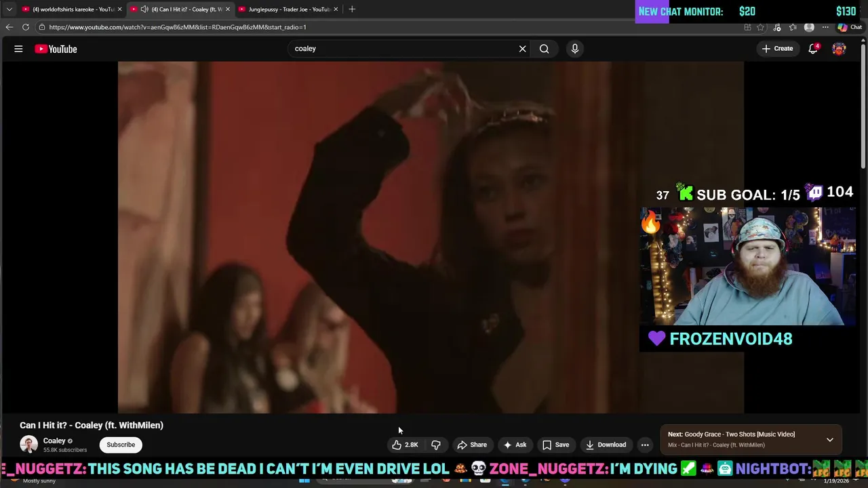Click the video player to pause
This screenshot has height=488, width=868.
[x=431, y=237]
